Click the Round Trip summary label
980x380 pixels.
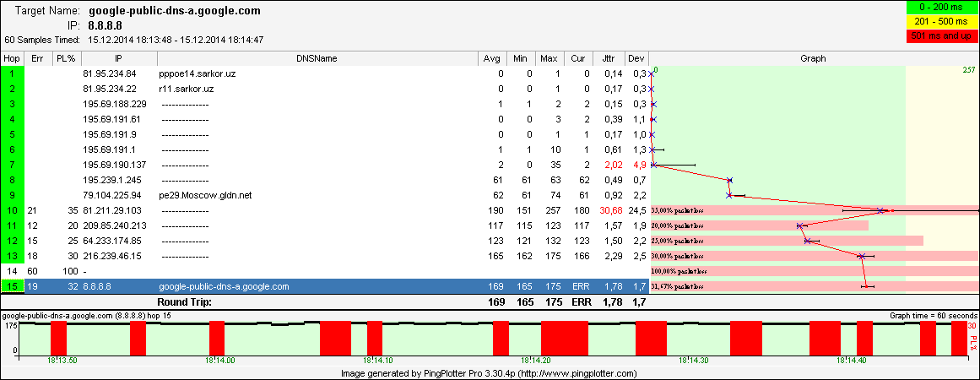(x=183, y=301)
